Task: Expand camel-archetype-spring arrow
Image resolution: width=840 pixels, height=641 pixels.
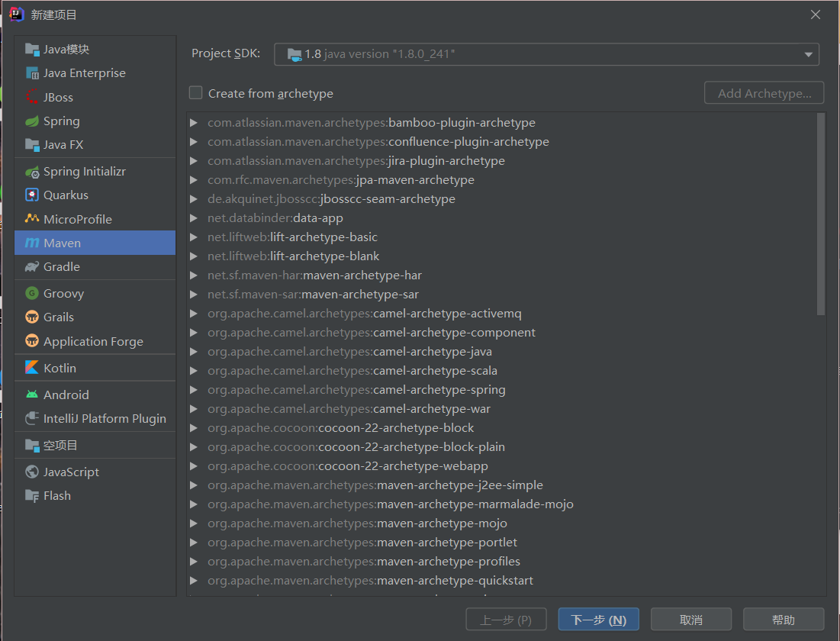Action: [194, 390]
